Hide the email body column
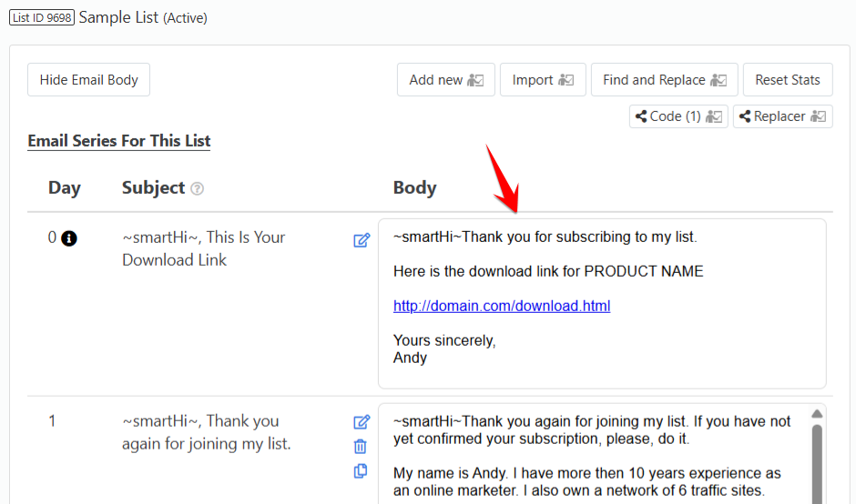The height and width of the screenshot is (504, 856). click(x=89, y=80)
